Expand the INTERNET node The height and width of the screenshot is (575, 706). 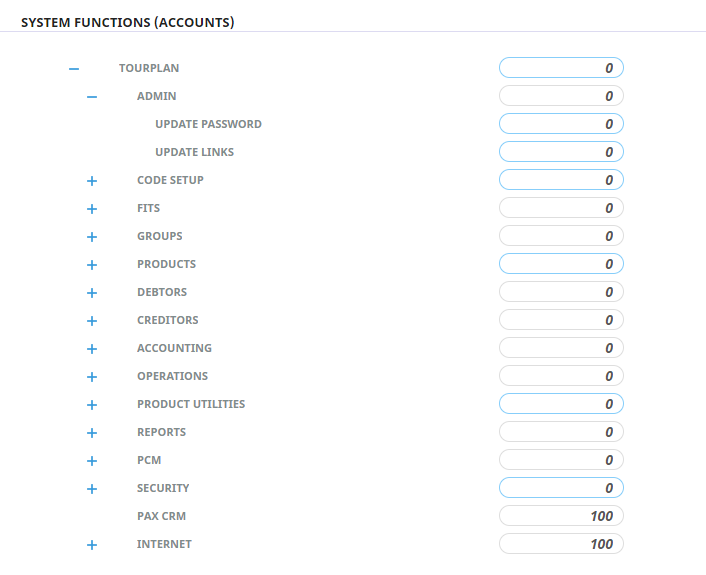pos(92,545)
